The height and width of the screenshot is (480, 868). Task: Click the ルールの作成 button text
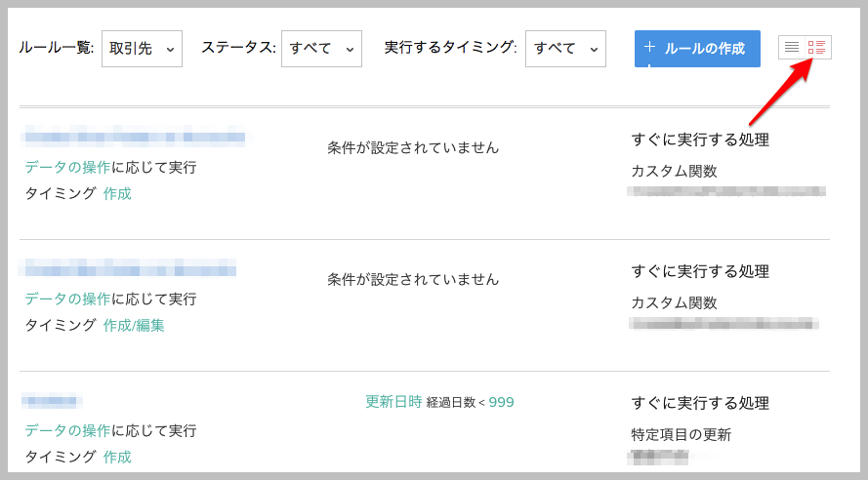tap(705, 49)
